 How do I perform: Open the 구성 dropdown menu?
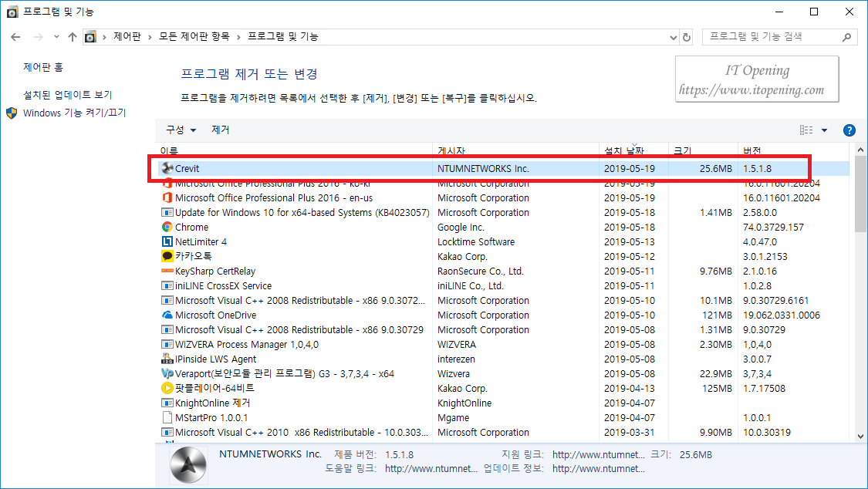click(x=181, y=130)
